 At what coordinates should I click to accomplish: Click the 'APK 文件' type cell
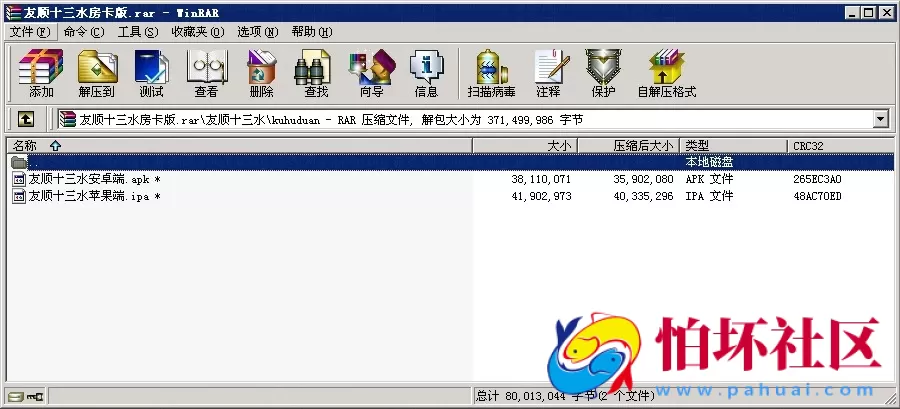click(x=709, y=180)
